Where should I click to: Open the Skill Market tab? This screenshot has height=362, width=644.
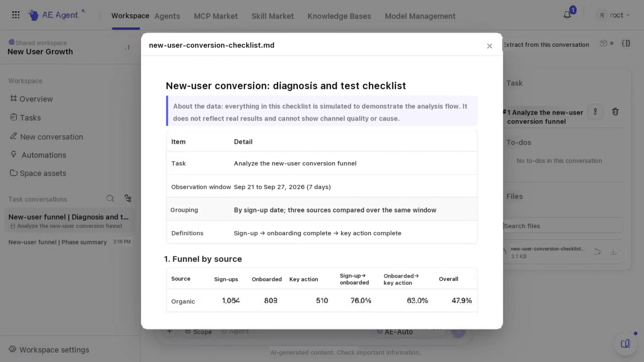272,16
